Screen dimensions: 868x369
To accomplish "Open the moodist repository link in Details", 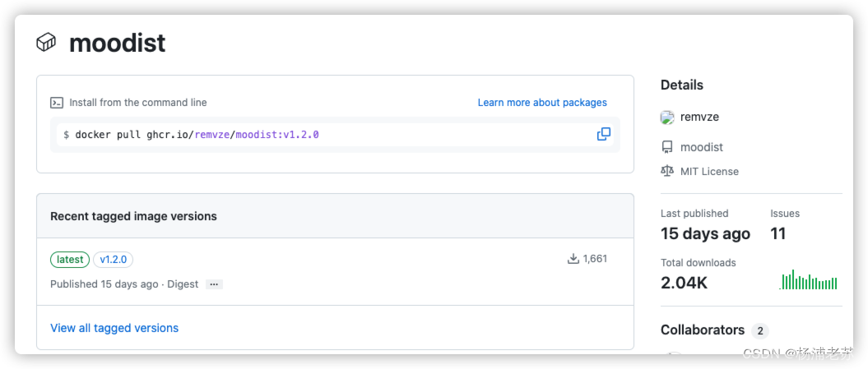I will [x=701, y=147].
